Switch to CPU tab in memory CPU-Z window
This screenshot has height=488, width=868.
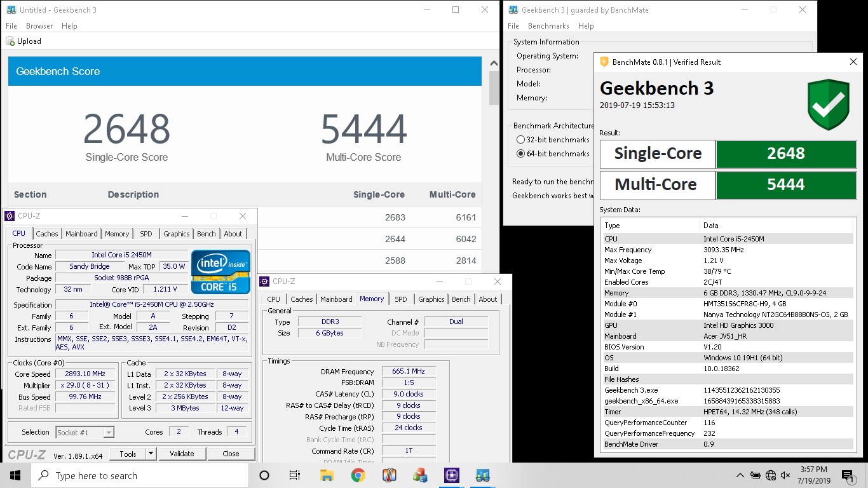coord(274,299)
